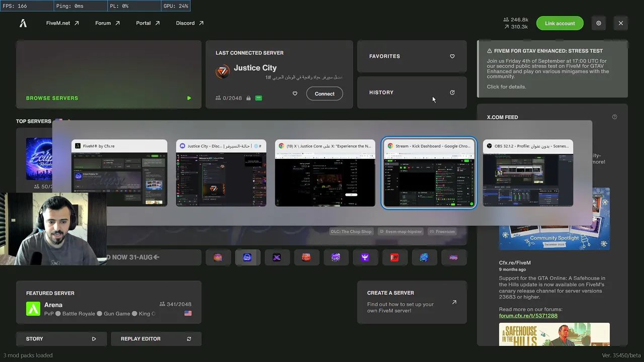Open the forum.cfx.re/t/5371288 link
The width and height of the screenshot is (644, 362).
[x=528, y=316]
